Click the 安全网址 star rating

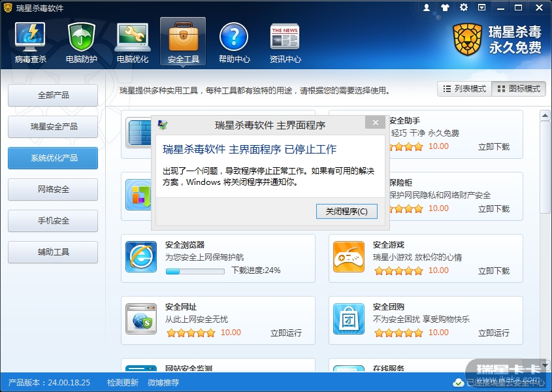point(191,333)
